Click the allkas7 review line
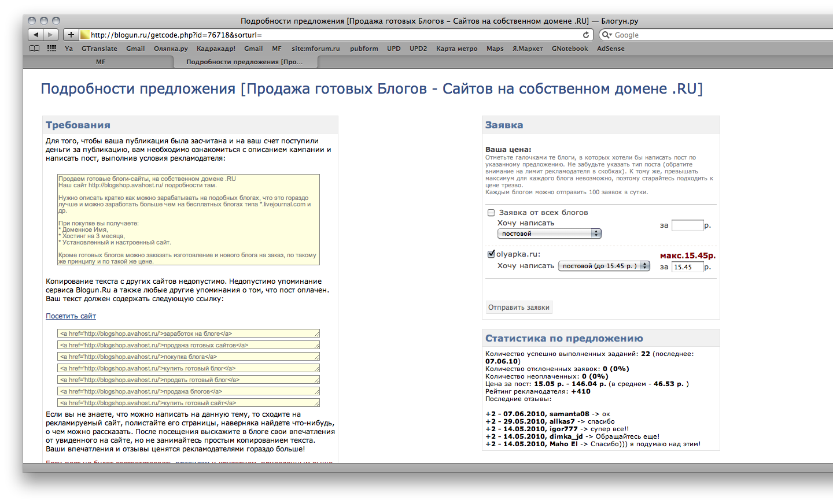Image resolution: width=833 pixels, height=504 pixels. (550, 421)
